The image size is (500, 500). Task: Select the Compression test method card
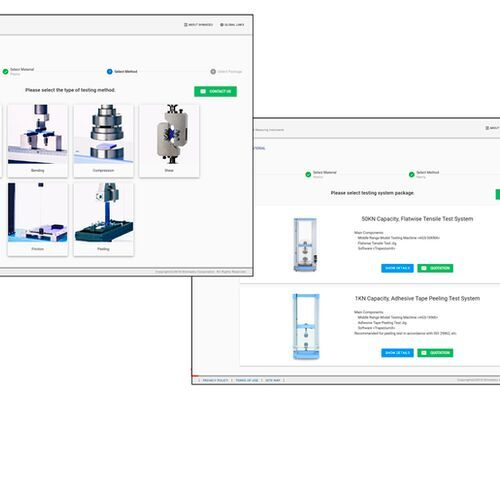coord(103,140)
